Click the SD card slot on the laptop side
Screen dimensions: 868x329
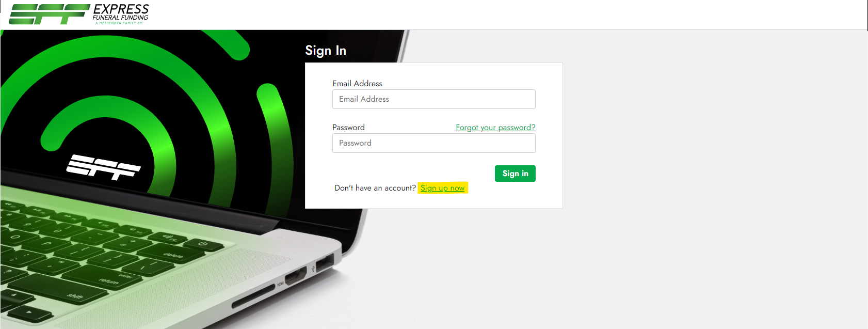(x=253, y=296)
